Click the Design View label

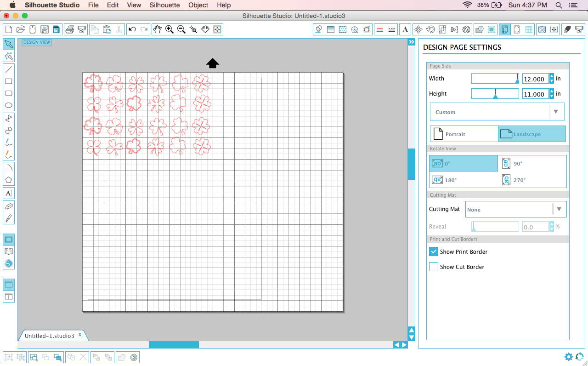point(37,42)
